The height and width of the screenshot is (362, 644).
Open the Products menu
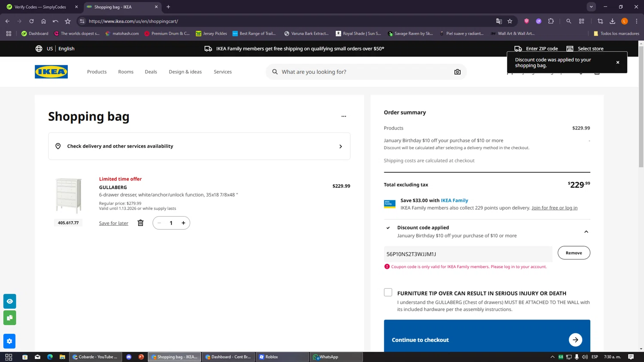[97, 72]
